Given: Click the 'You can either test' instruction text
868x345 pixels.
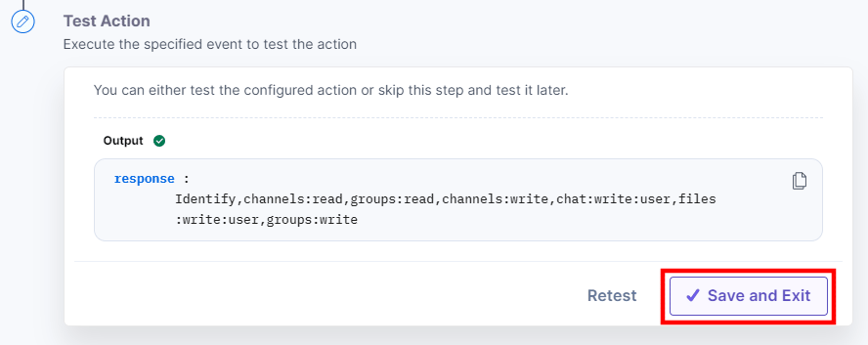Looking at the screenshot, I should tap(331, 90).
